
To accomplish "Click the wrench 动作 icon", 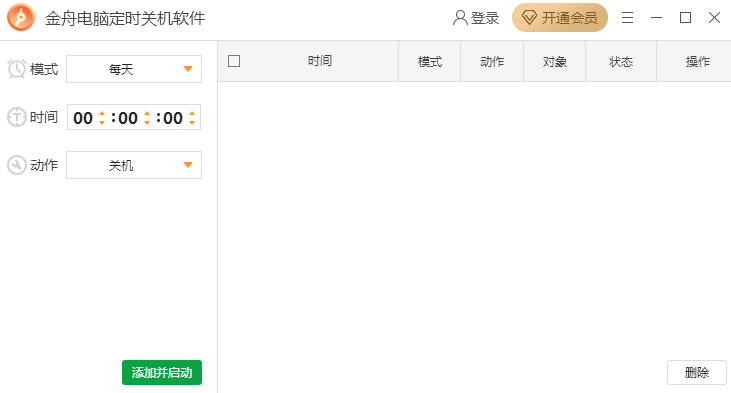I will point(17,165).
